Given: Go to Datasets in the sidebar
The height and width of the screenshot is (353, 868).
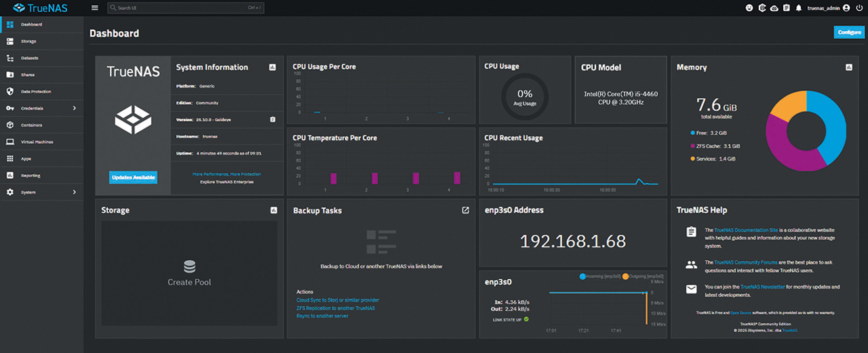Looking at the screenshot, I should [x=29, y=58].
